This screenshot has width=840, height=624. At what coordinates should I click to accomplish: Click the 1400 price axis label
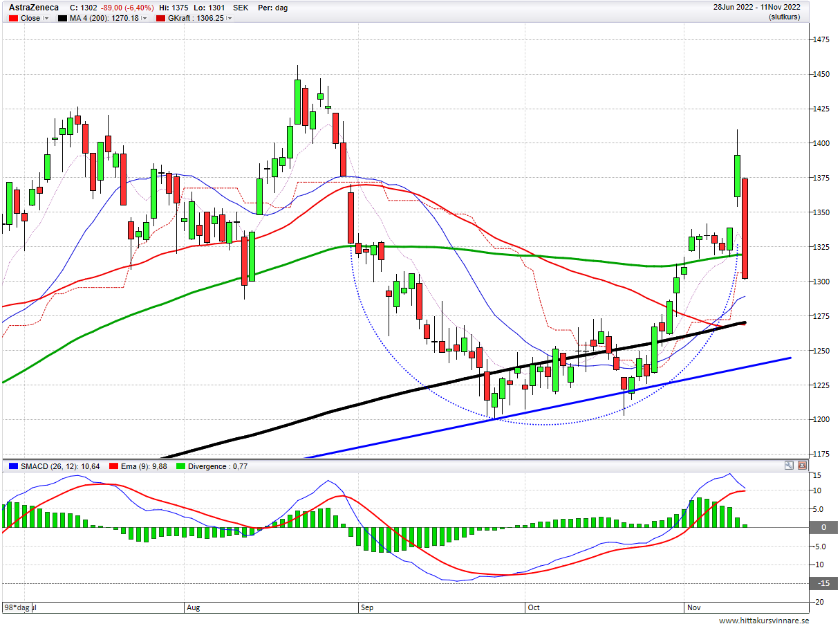point(822,143)
